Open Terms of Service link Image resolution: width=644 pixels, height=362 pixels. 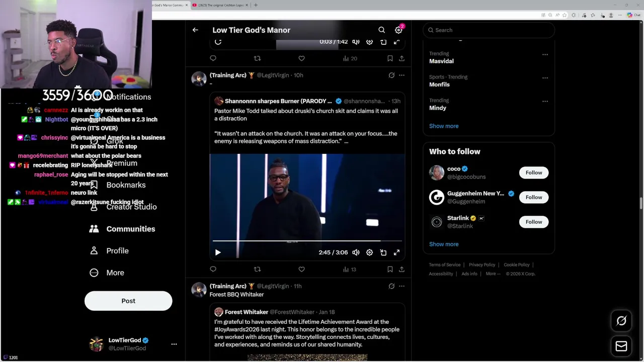[444, 265]
